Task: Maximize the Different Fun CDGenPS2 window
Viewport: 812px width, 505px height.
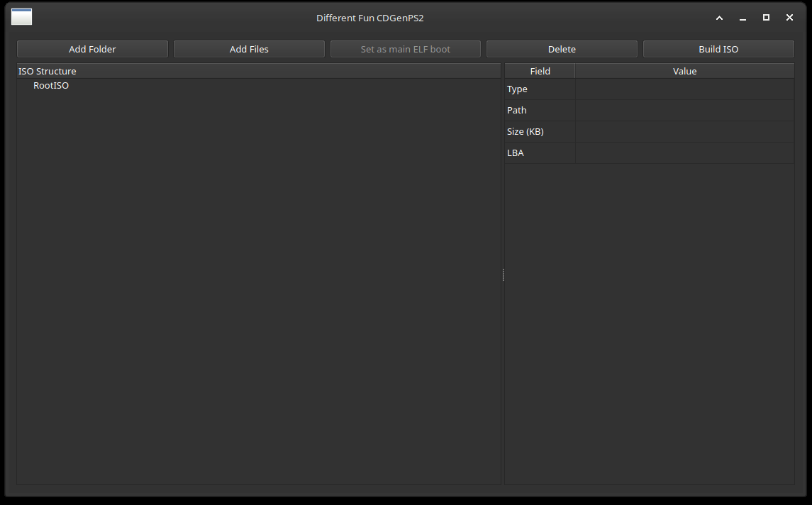Action: [766, 18]
